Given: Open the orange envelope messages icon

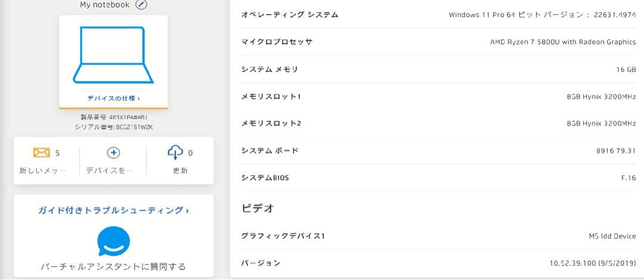Looking at the screenshot, I should [41, 153].
